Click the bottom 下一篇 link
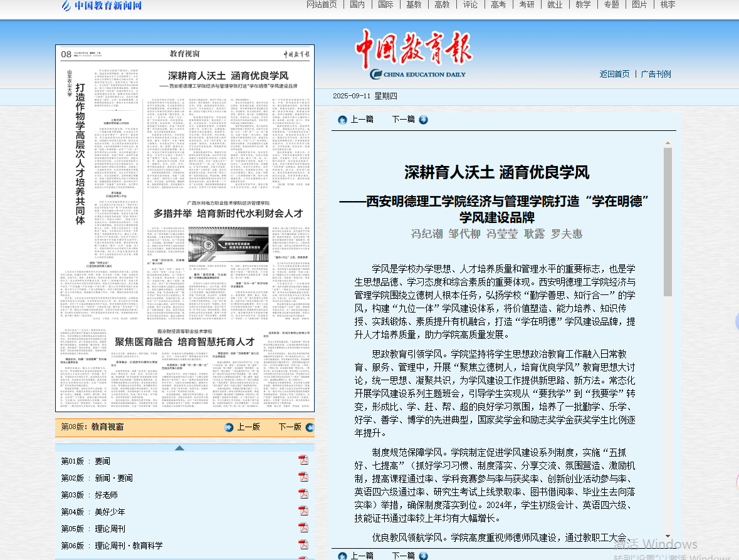This screenshot has height=560, width=739. [x=403, y=555]
